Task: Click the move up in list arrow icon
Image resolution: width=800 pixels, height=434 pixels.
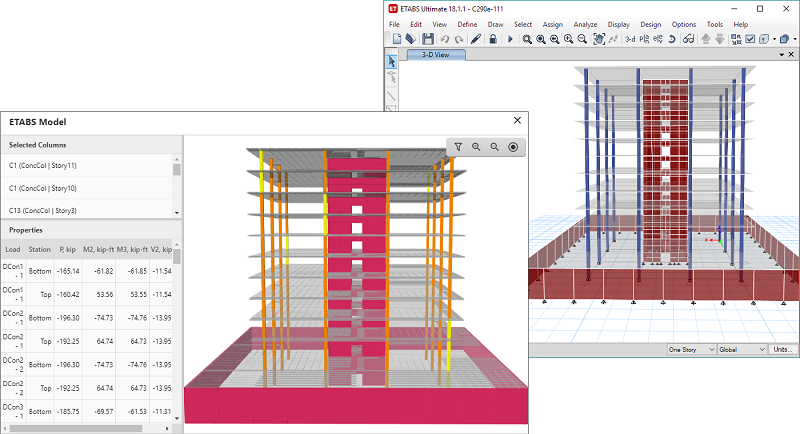Action: 706,39
